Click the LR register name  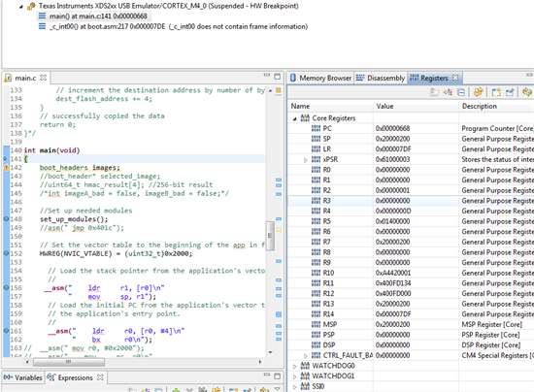[327, 149]
